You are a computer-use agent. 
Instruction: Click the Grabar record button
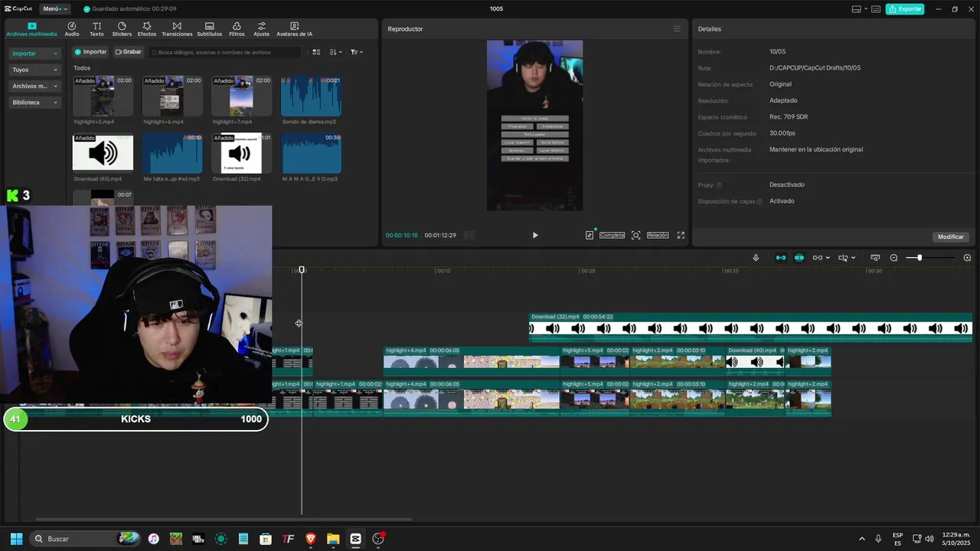point(128,52)
